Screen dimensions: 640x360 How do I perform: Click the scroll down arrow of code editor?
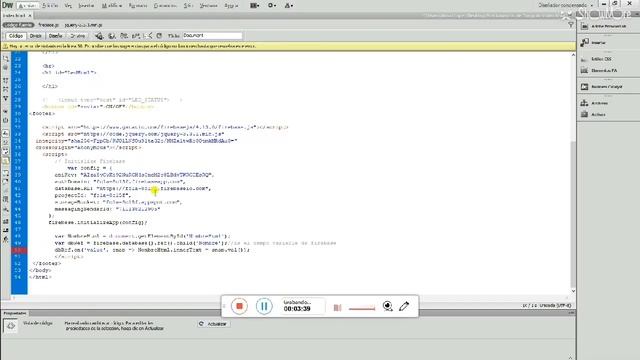573,291
